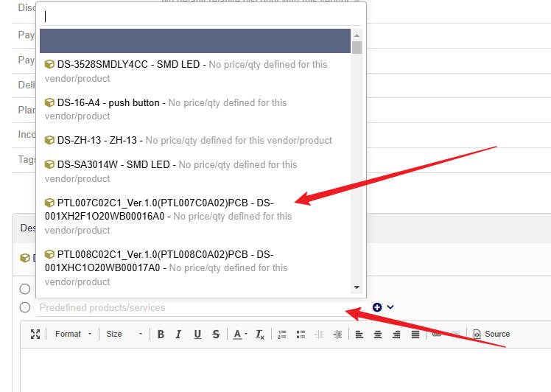The height and width of the screenshot is (392, 551).
Task: Center align the text
Action: point(378,334)
